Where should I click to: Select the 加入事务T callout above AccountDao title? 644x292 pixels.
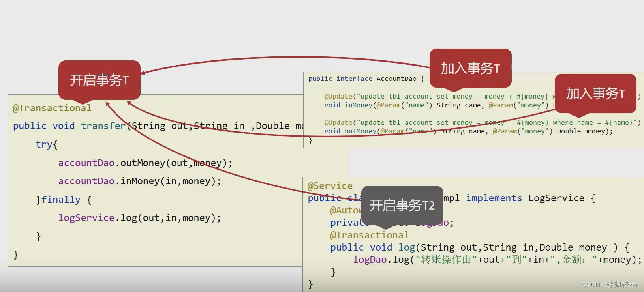pos(470,68)
